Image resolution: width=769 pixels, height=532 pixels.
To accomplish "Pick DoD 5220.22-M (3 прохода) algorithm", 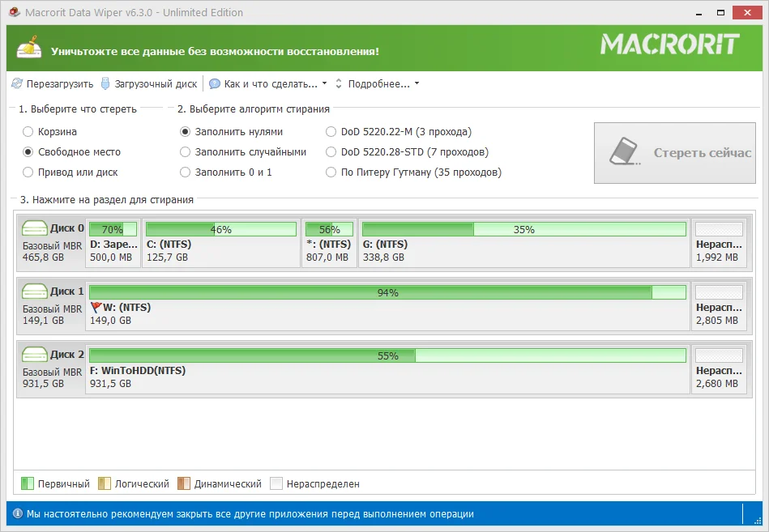I will [x=331, y=131].
